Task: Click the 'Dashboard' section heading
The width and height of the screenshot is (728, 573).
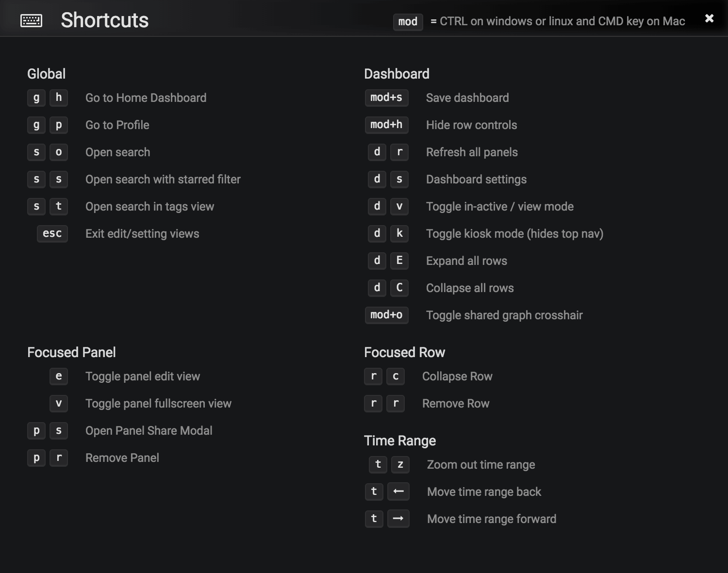Action: click(397, 74)
